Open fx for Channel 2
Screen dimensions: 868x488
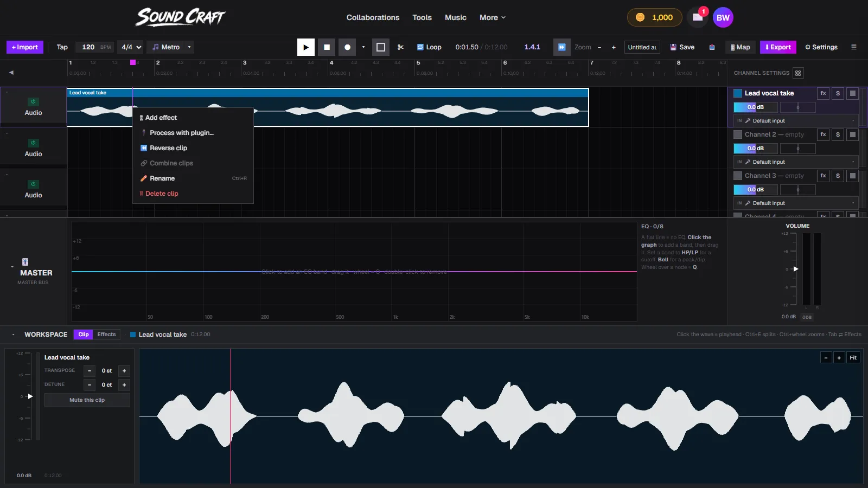point(823,134)
